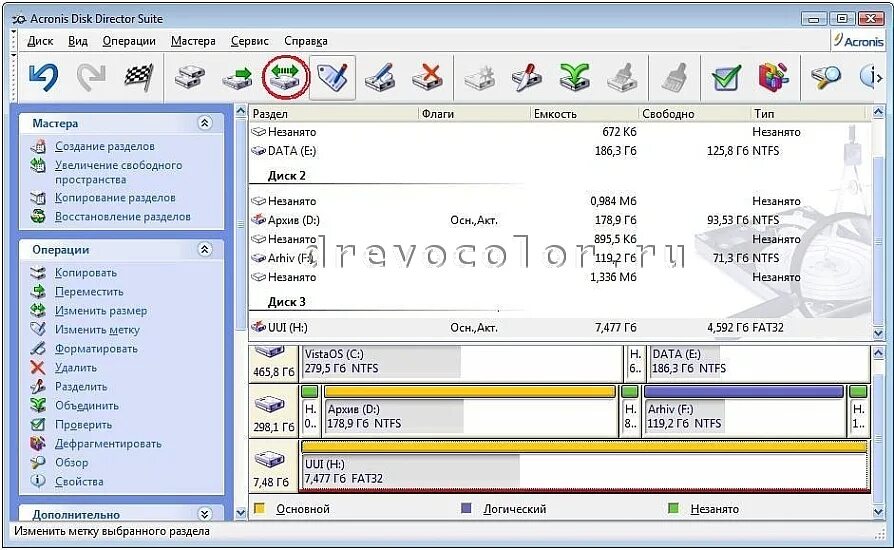
Task: Click the partition list scroll down arrow
Action: [878, 333]
